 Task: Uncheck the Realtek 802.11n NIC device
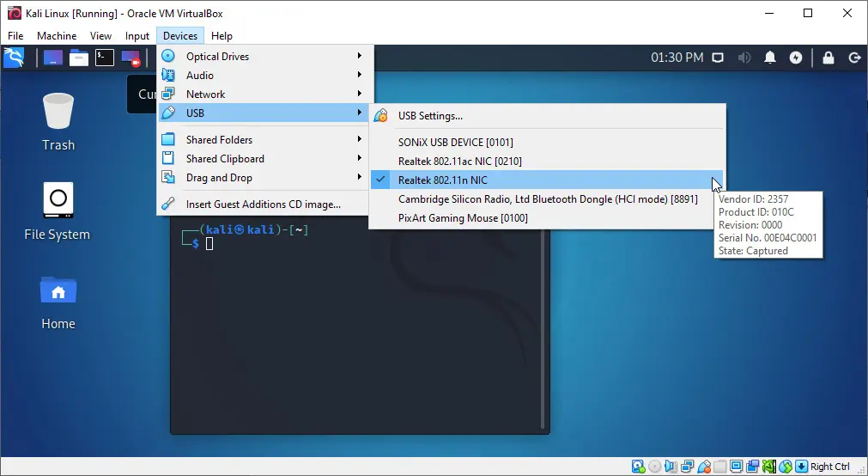click(x=547, y=180)
